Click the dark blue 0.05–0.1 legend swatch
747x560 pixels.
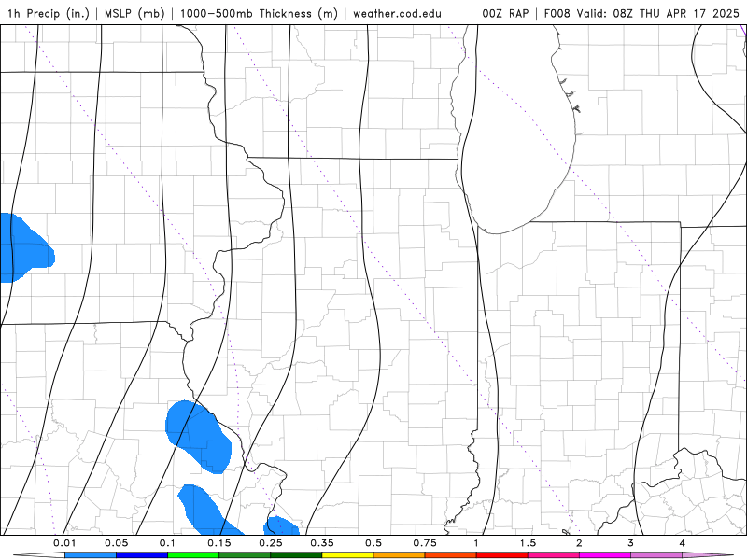coord(142,555)
